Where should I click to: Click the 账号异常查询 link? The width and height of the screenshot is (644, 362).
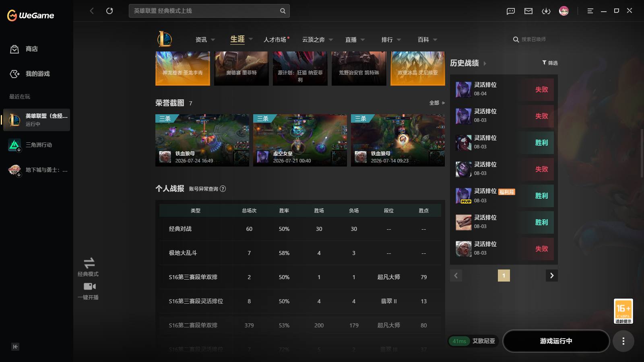203,189
